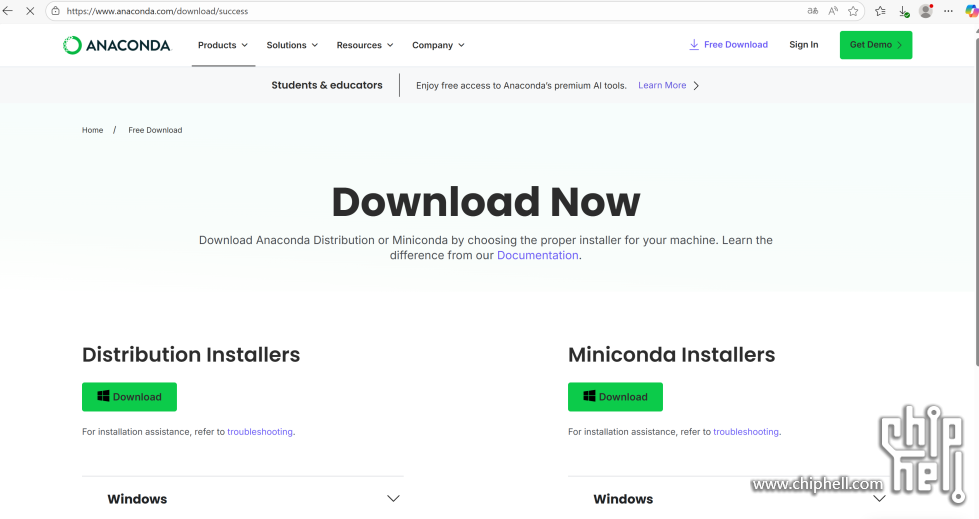Open the Company menu

[438, 45]
